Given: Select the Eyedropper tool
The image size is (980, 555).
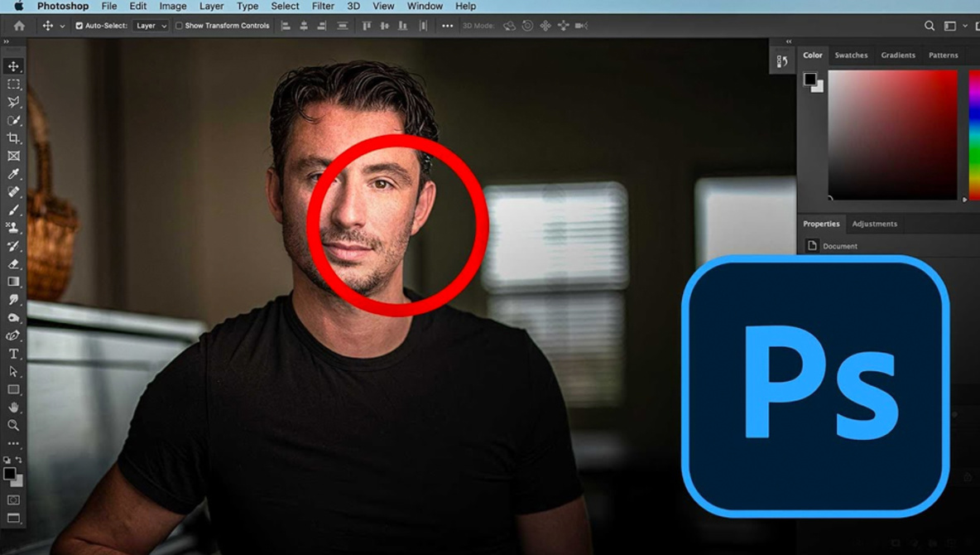Looking at the screenshot, I should [x=13, y=174].
